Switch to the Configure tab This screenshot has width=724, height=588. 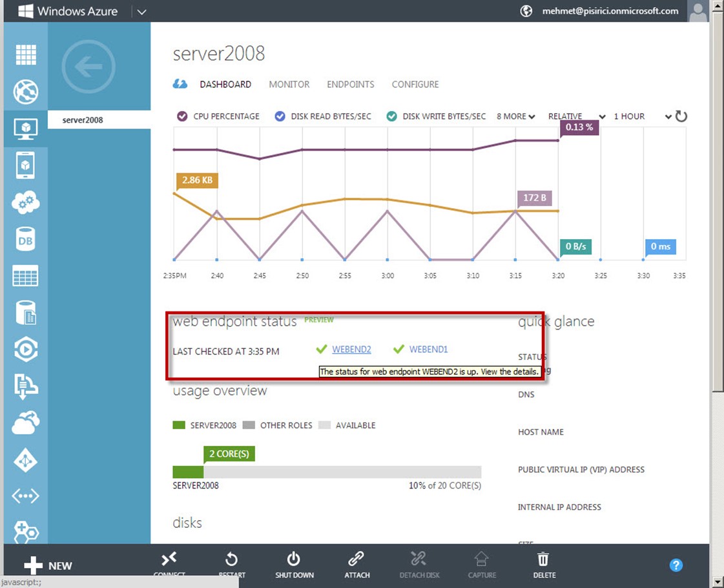coord(415,85)
